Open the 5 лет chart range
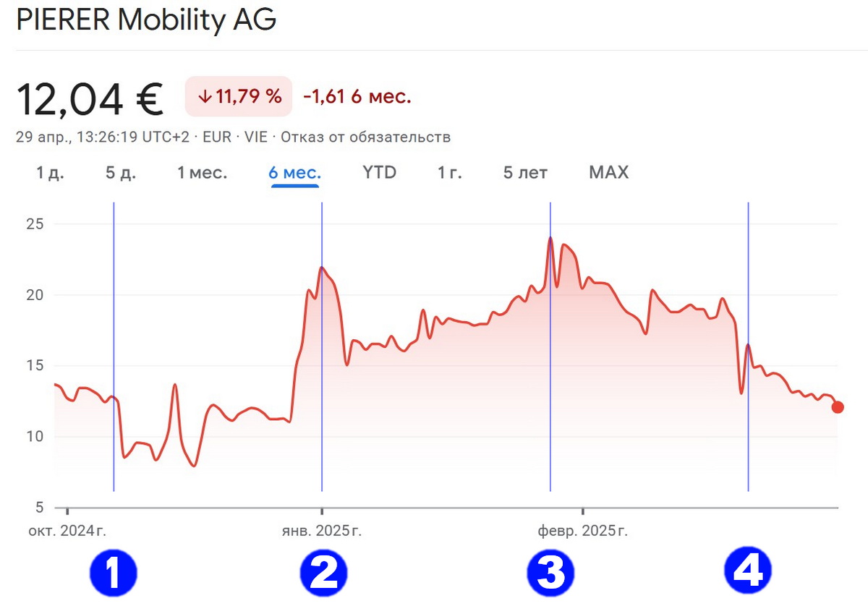The height and width of the screenshot is (614, 868). pos(526,173)
